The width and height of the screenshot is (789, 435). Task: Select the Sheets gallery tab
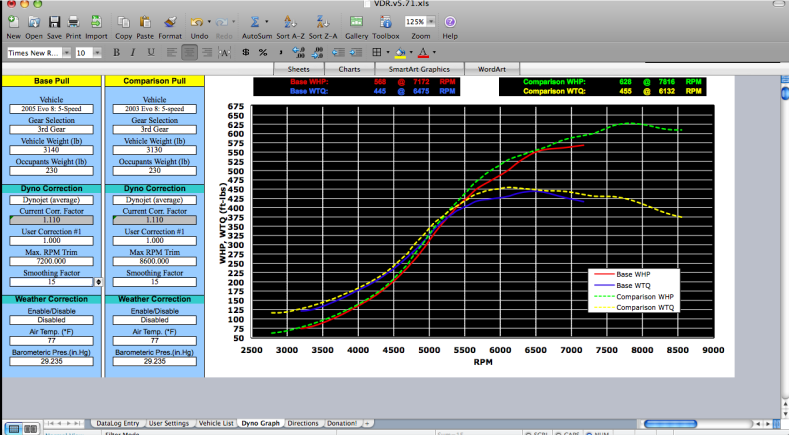coord(298,69)
